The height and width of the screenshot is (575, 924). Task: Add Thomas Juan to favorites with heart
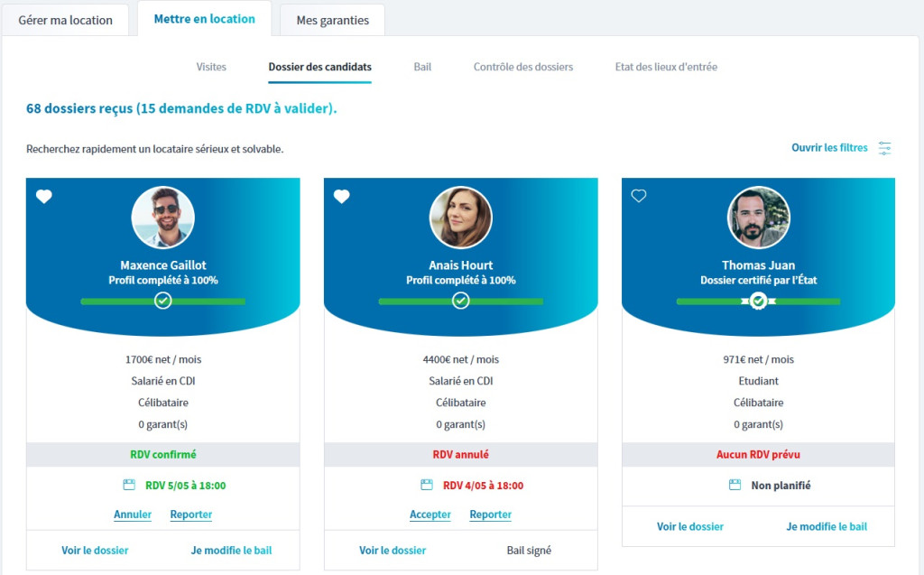coord(639,196)
